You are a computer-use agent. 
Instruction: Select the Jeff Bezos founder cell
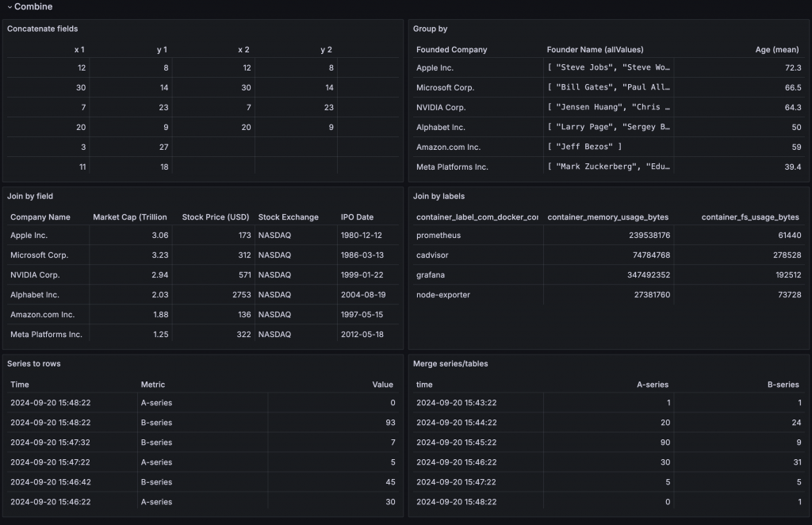[608, 147]
